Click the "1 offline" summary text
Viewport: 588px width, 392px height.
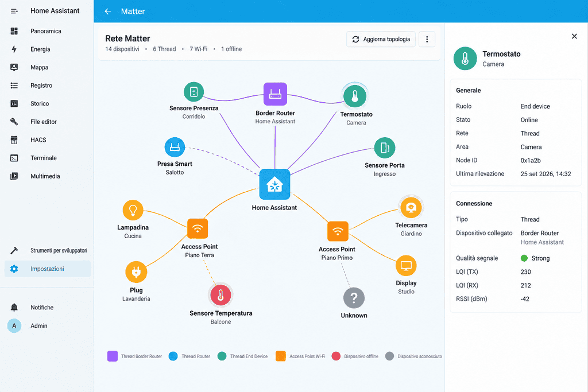point(231,49)
